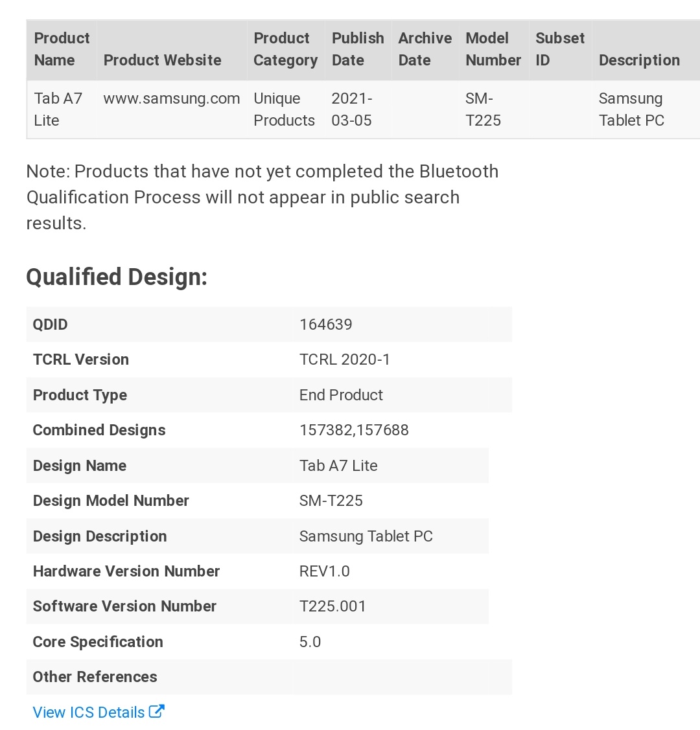Image resolution: width=700 pixels, height=730 pixels.
Task: Click the Software Version Number T225.001 value
Action: point(332,607)
